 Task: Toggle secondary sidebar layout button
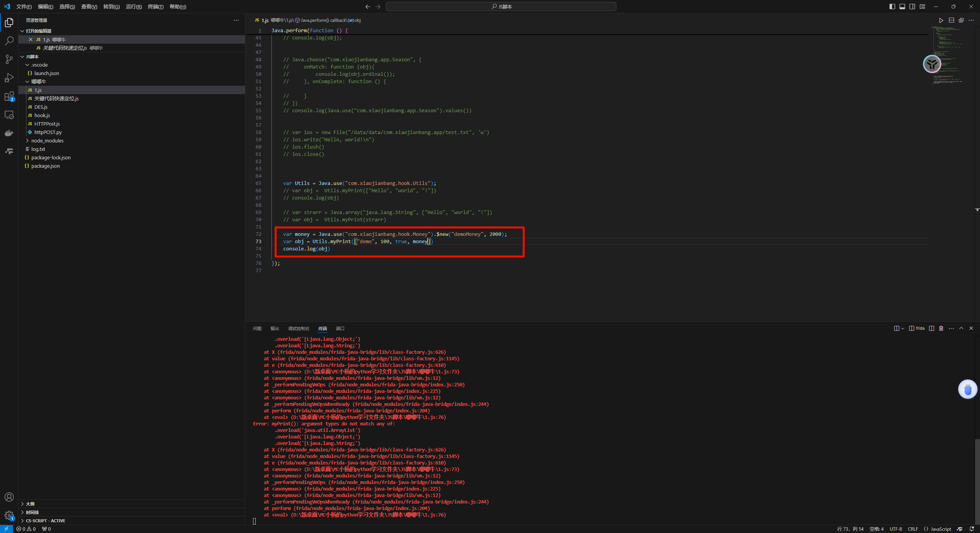(x=912, y=7)
